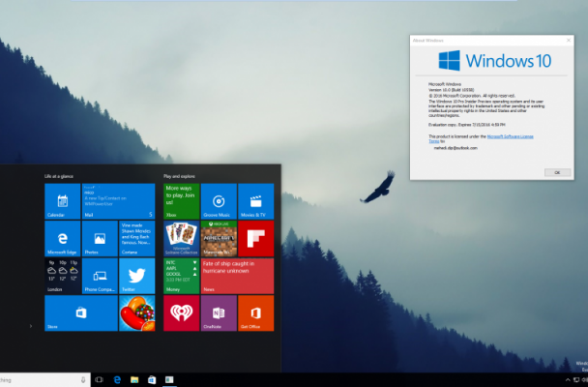Open the Store tile
Image resolution: width=588 pixels, height=387 pixels.
point(80,313)
